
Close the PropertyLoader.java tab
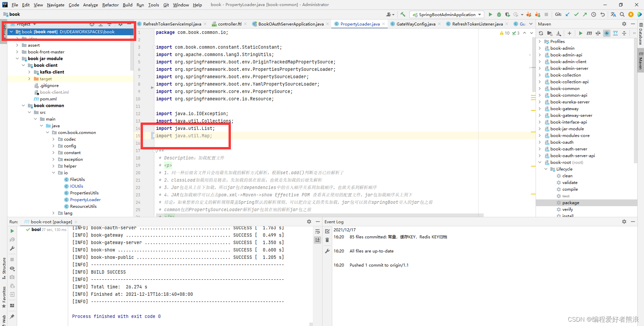384,24
